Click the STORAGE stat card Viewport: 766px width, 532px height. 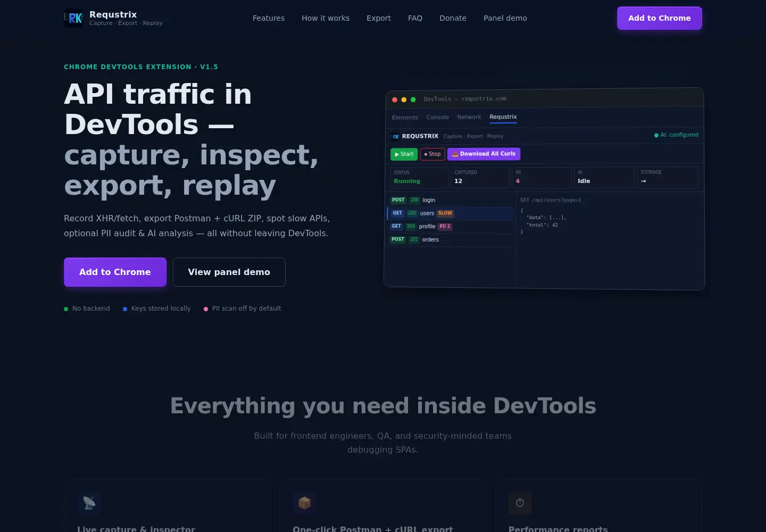(668, 178)
